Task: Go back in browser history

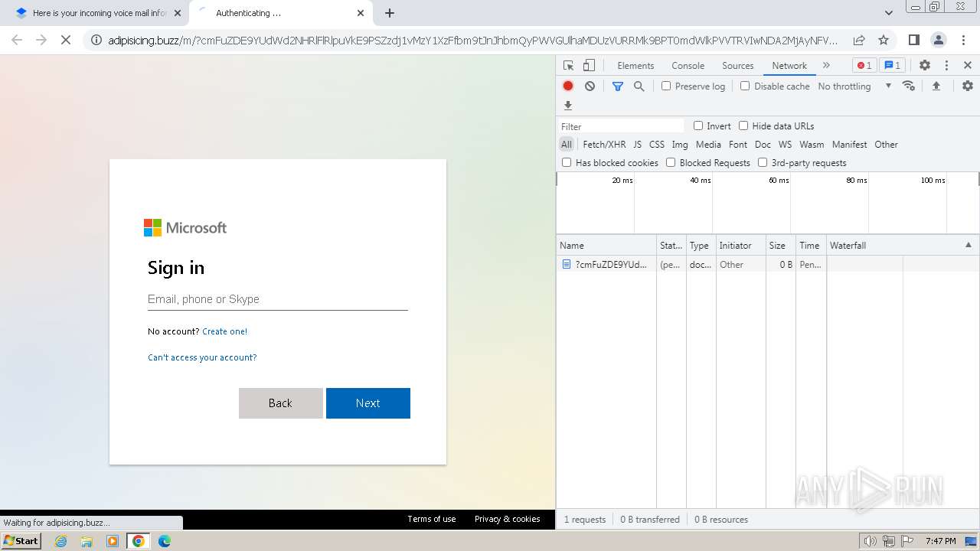Action: (17, 40)
